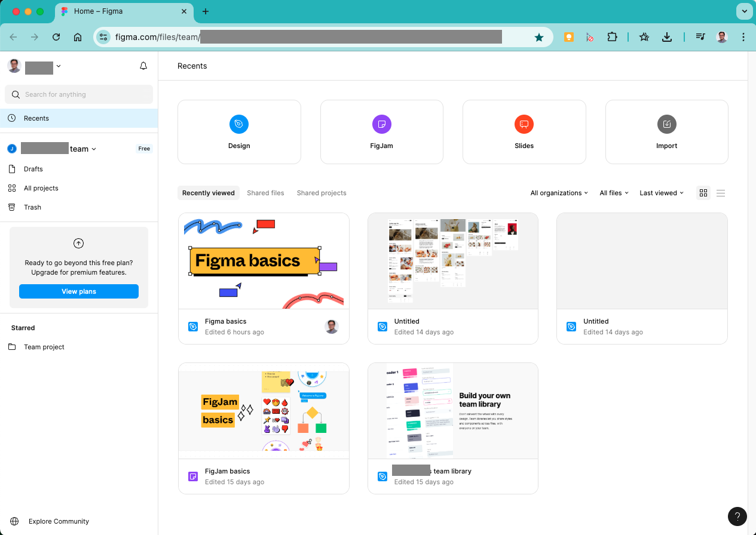Open Drafts in the sidebar

pos(79,169)
